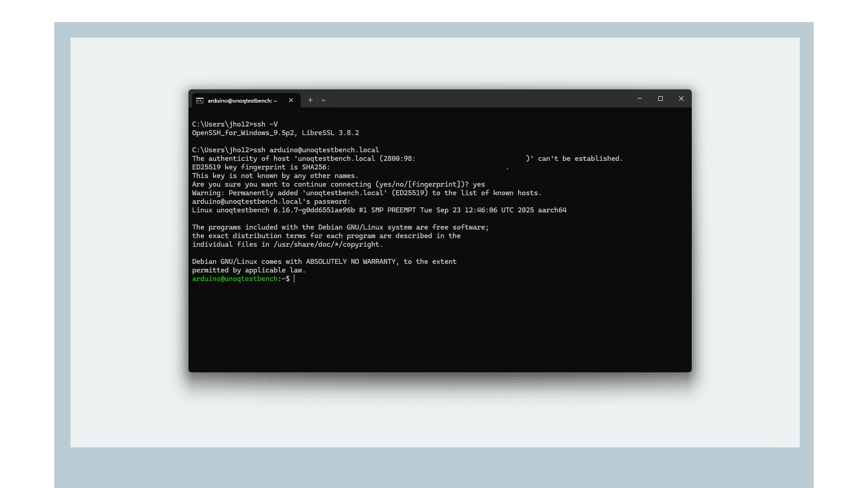Close the arduino@unoqtestbench tab
This screenshot has height=488, width=868.
291,100
